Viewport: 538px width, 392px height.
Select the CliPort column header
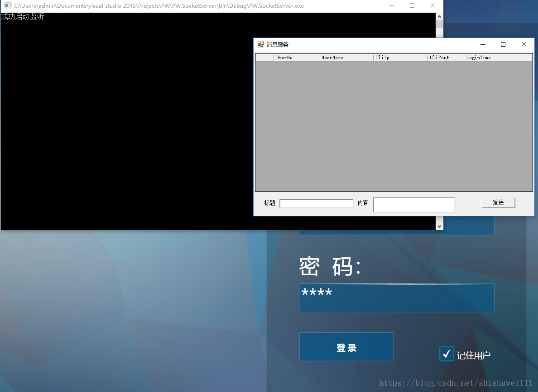pyautogui.click(x=446, y=57)
